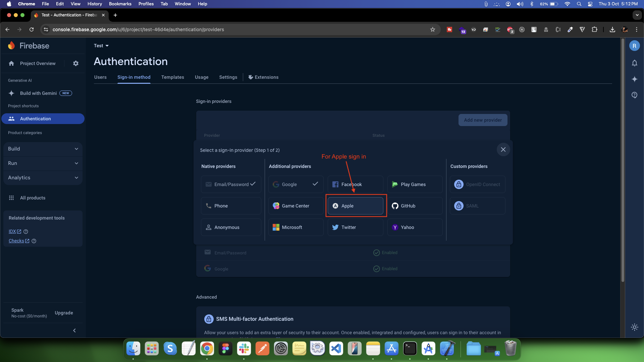Click the disabled SAML provider
644x362 pixels.
(x=478, y=206)
